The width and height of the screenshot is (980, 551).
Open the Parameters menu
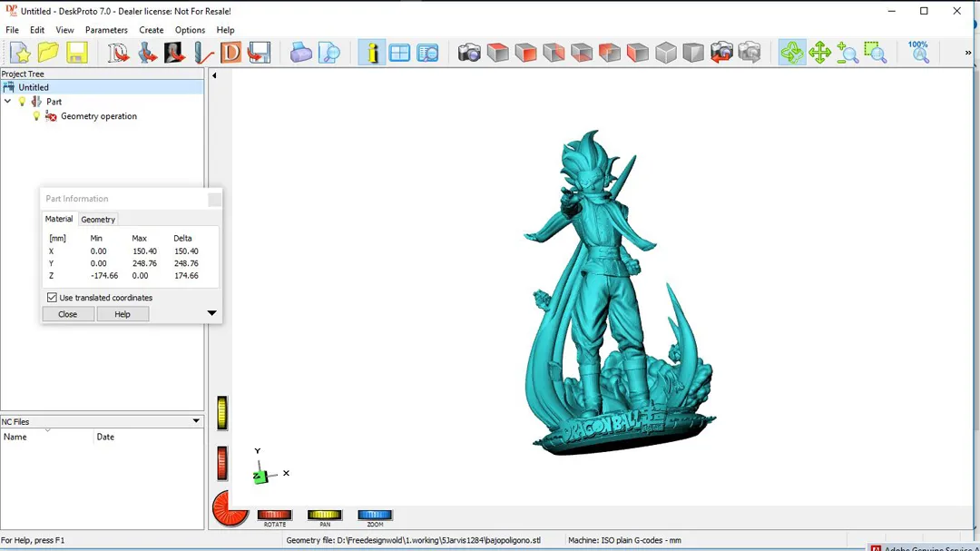point(106,30)
